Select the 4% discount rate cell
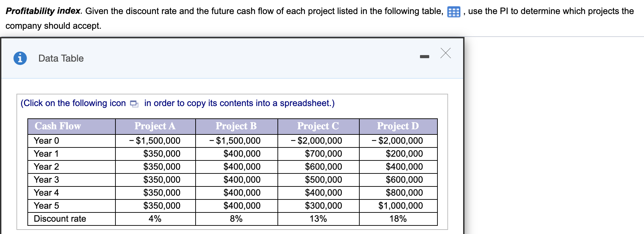Viewport: 644px width, 234px height. coord(155,219)
